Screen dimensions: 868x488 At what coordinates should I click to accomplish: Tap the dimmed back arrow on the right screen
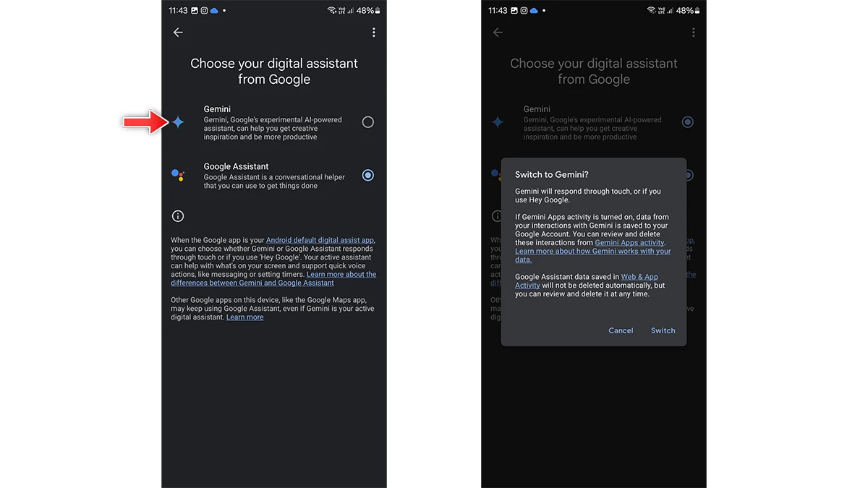tap(498, 33)
